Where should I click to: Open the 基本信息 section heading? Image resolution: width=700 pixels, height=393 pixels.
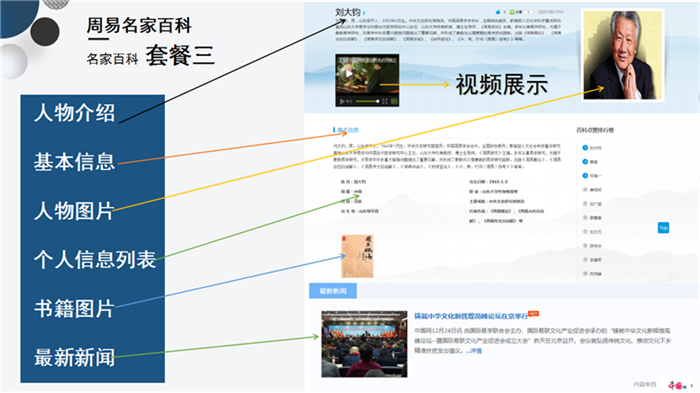pos(347,130)
